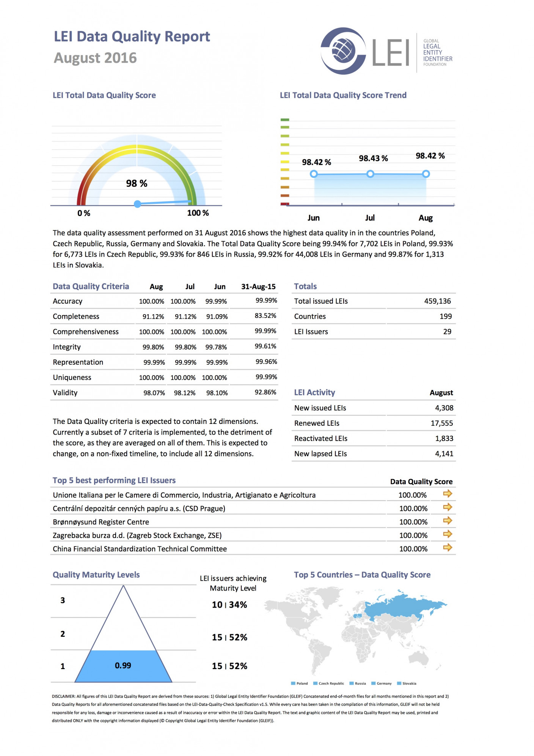
Task: Click the Countries value 199
Action: coord(446,316)
